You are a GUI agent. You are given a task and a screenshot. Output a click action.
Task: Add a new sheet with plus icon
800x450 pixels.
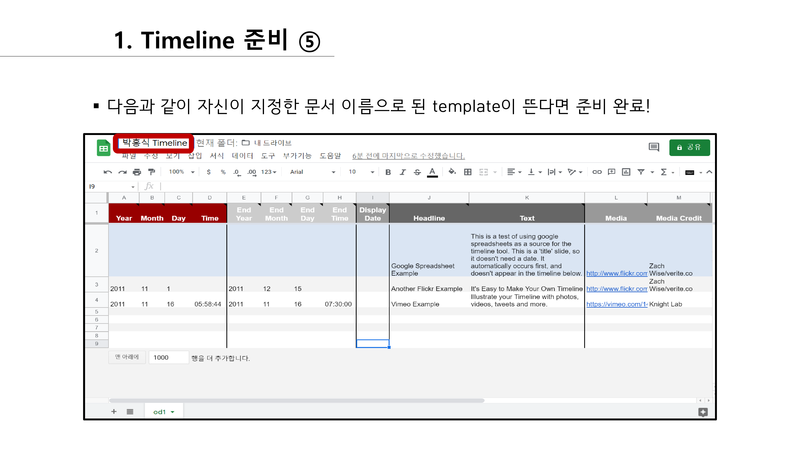coord(114,412)
